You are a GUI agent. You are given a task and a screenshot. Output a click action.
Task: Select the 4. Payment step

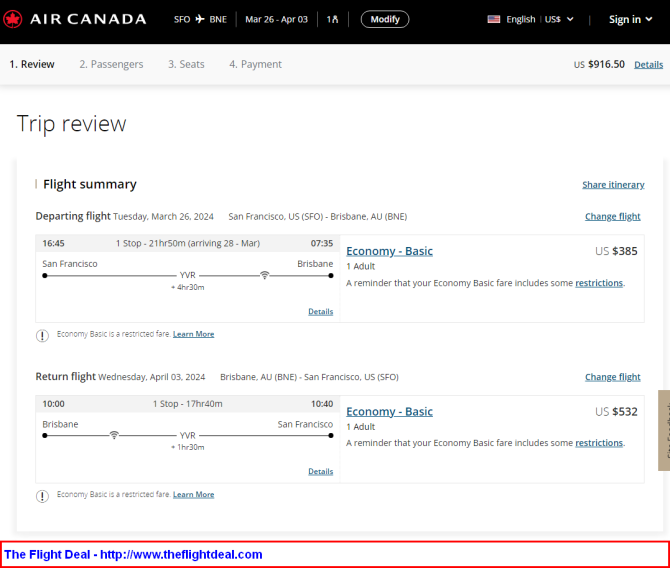[x=255, y=64]
